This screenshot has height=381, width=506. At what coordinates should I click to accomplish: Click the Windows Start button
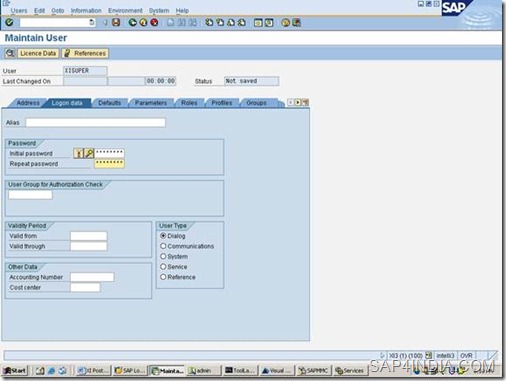click(x=15, y=370)
